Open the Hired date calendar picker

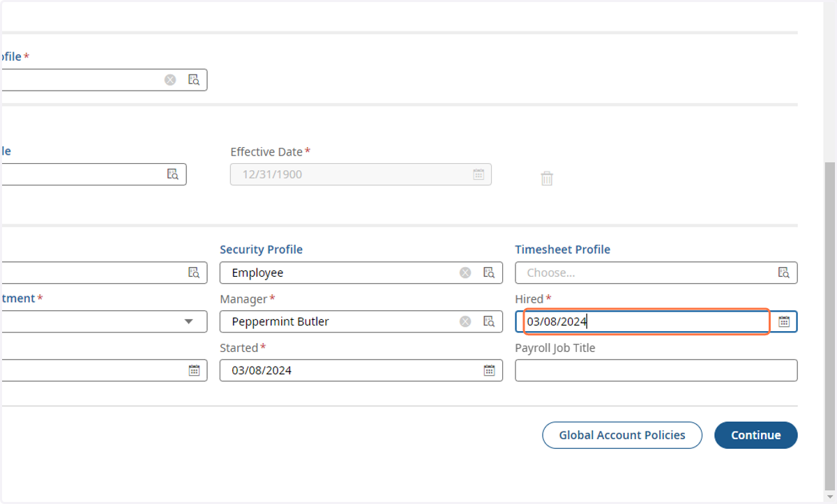[x=784, y=321]
